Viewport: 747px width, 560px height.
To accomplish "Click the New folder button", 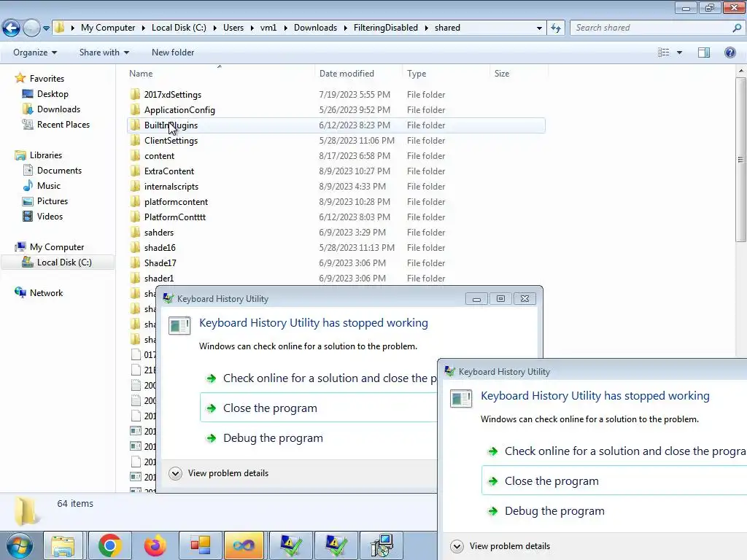I will tap(173, 52).
